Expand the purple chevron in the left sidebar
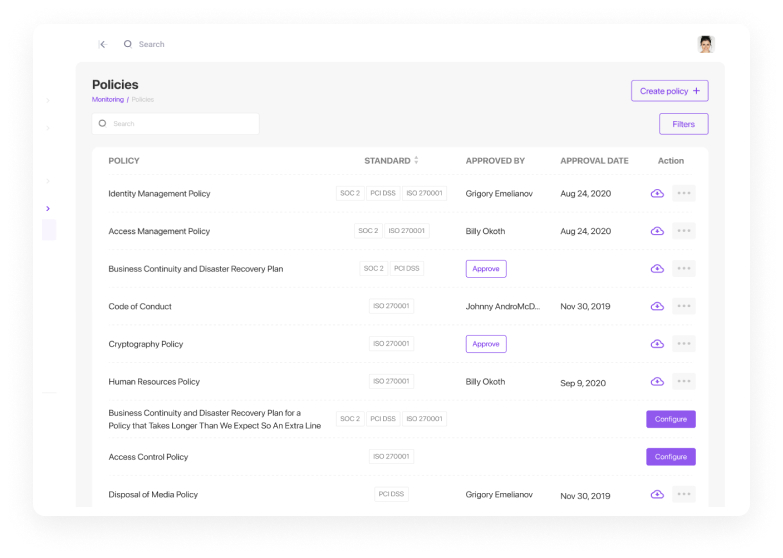The height and width of the screenshot is (558, 783). 48,208
